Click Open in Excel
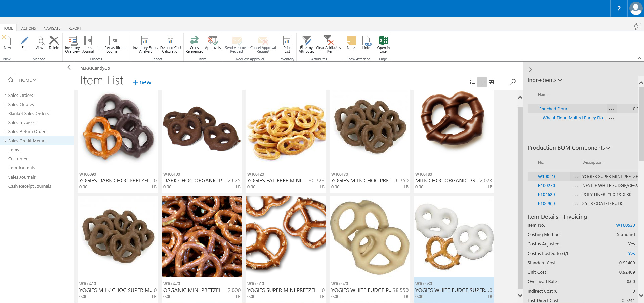This screenshot has height=303, width=644. pos(383,44)
